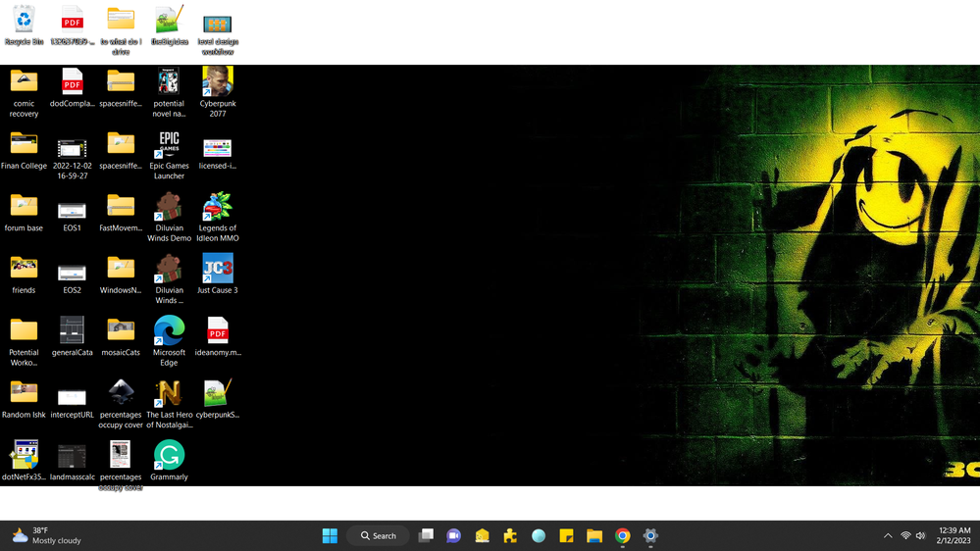980x551 pixels.
Task: Open the mosaicCats folder
Action: 121,336
